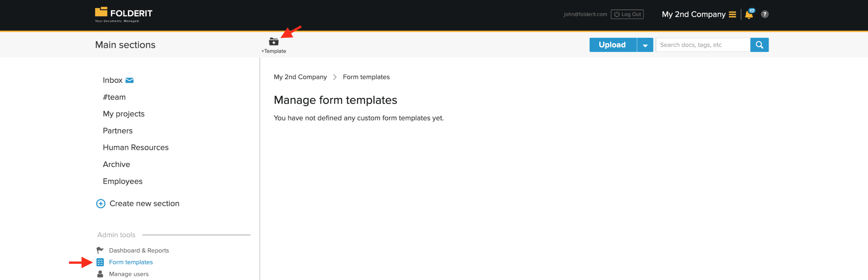This screenshot has height=280, width=868.
Task: Click the +Template folder icon
Action: coord(273,42)
